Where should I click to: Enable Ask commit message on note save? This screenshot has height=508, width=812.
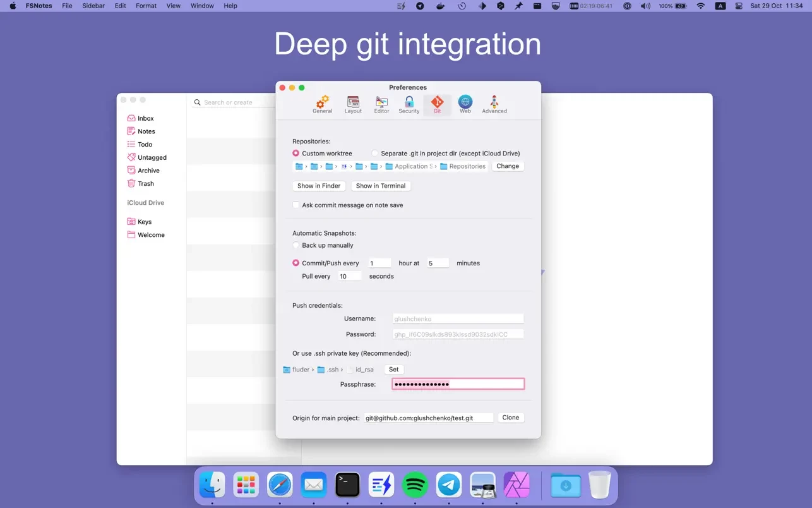coord(296,205)
